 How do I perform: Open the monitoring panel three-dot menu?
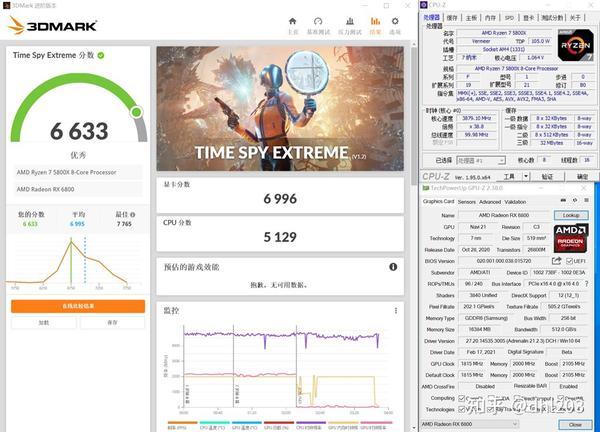(396, 310)
